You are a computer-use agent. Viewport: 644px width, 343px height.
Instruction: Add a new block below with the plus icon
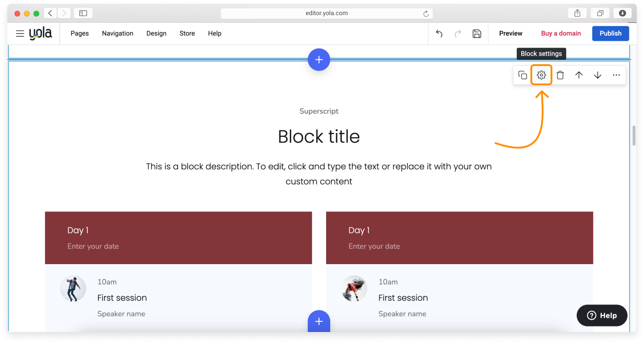pyautogui.click(x=319, y=321)
